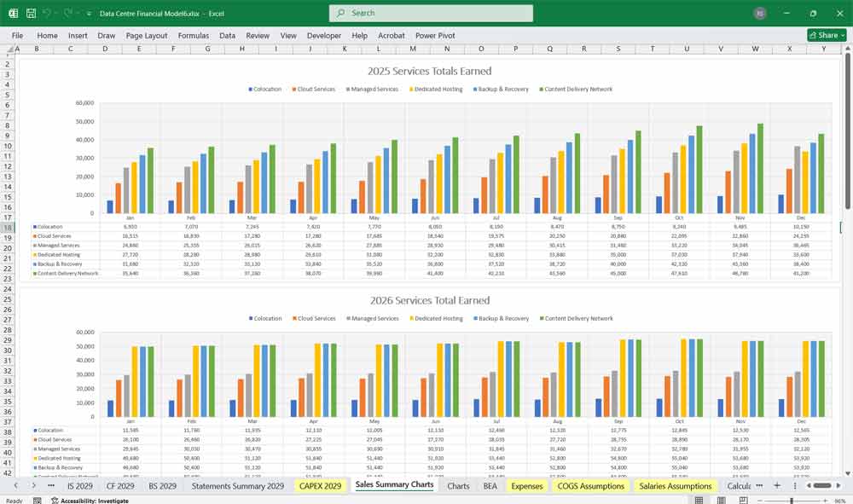The image size is (853, 504).
Task: Click the Undo icon
Action: tap(47, 14)
